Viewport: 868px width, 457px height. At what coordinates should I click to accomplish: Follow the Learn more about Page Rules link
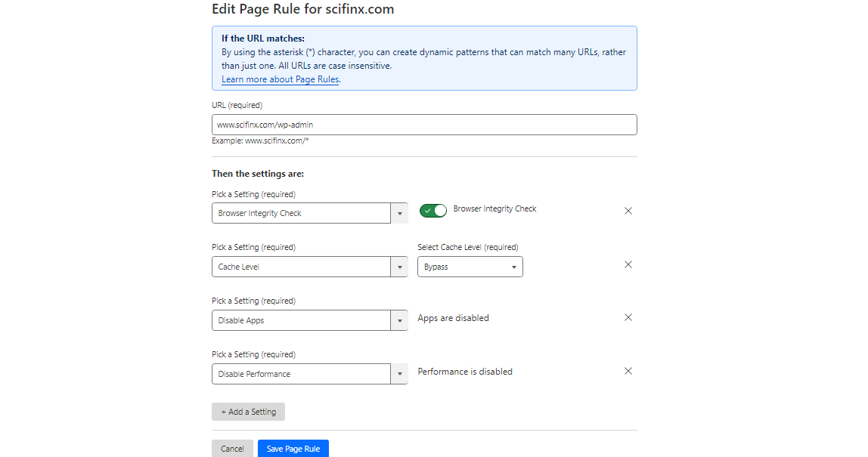pyautogui.click(x=280, y=79)
